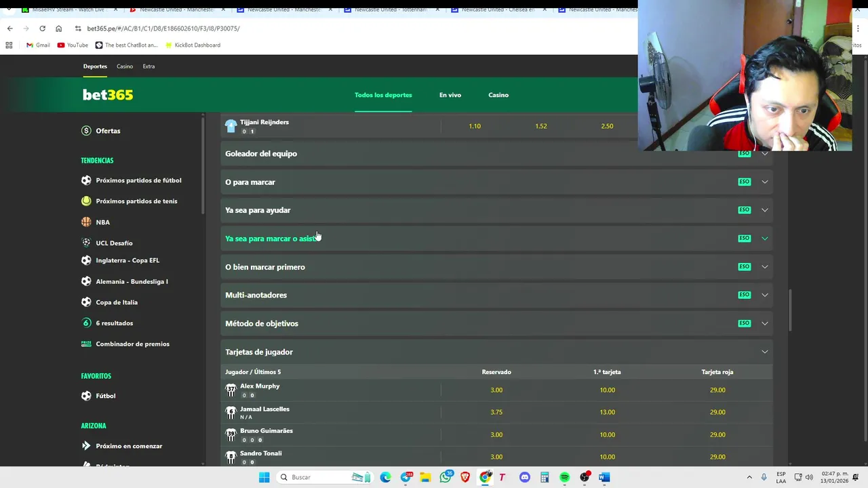Image resolution: width=868 pixels, height=488 pixels.
Task: Switch to Newcastle United - Tottenham browser tab
Action: coord(391,9)
